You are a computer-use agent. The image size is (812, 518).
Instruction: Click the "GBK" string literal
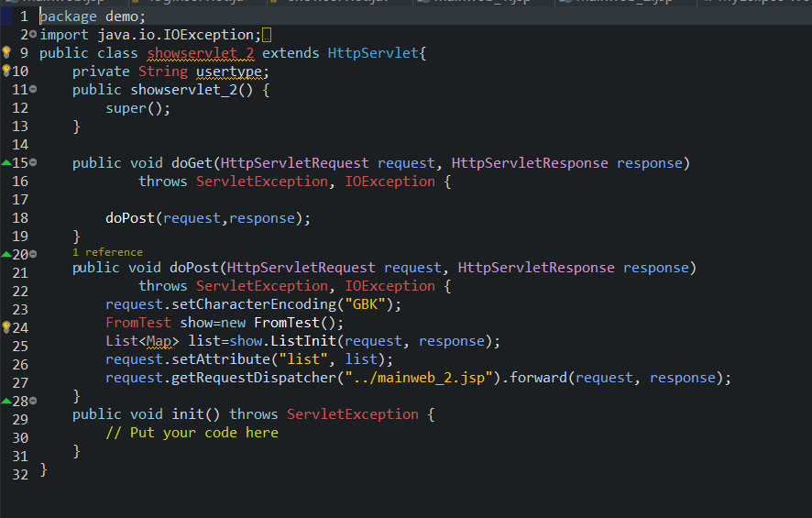[x=365, y=304]
